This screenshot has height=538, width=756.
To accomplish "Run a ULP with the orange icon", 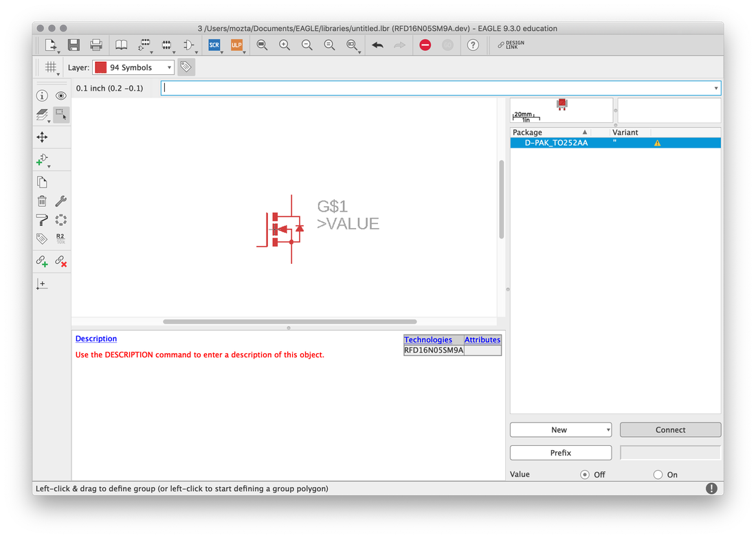I will pyautogui.click(x=236, y=45).
